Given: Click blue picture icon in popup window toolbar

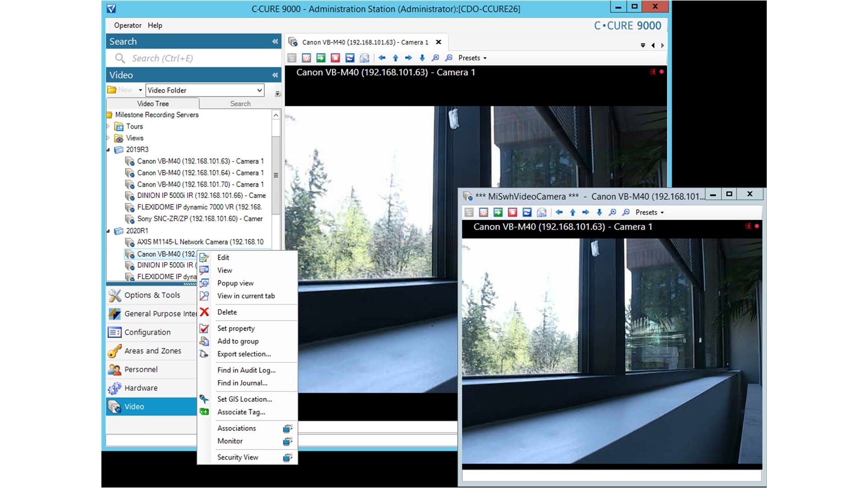Looking at the screenshot, I should (527, 212).
